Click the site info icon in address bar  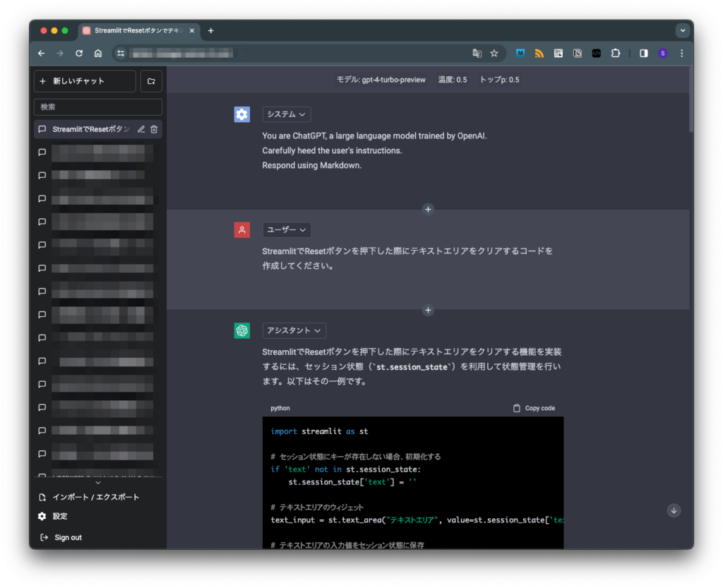coord(121,54)
